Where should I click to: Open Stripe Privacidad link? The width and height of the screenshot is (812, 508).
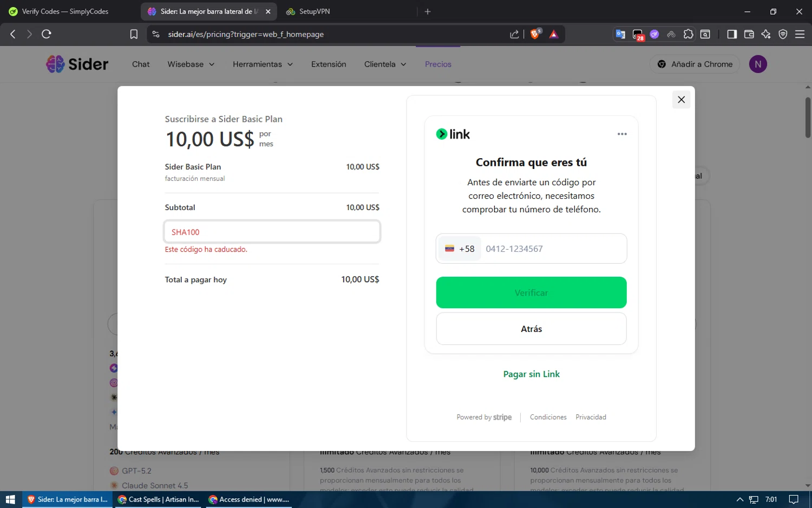(x=591, y=417)
